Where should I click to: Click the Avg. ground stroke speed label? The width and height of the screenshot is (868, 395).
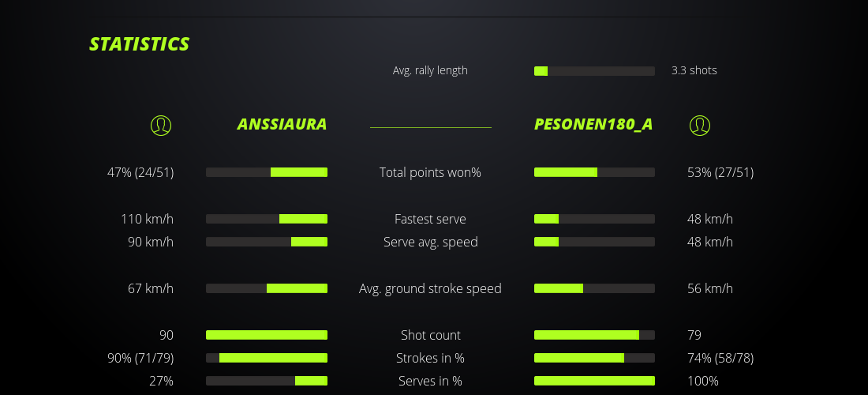point(430,288)
